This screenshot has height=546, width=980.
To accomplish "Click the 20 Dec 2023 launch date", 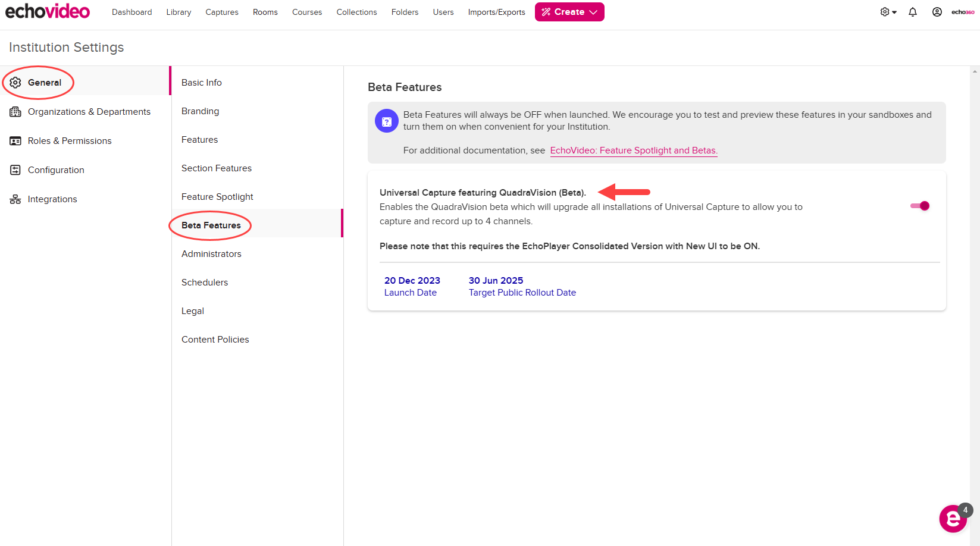I will tap(412, 281).
